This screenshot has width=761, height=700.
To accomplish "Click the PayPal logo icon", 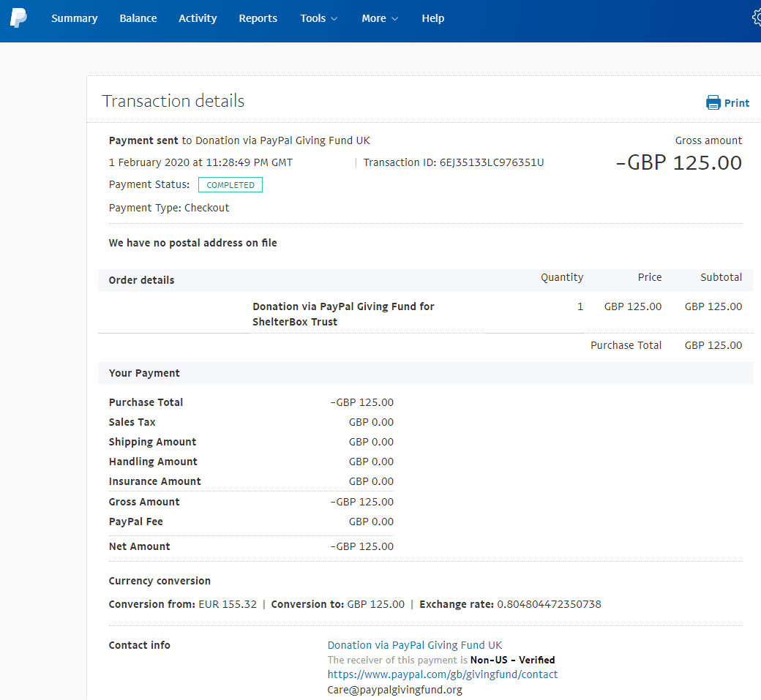I will (18, 18).
